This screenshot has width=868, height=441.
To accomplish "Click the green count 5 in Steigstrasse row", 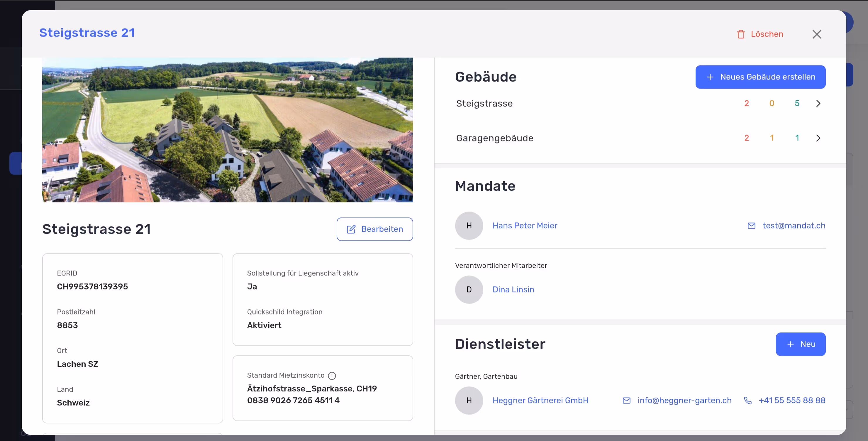I will (797, 103).
